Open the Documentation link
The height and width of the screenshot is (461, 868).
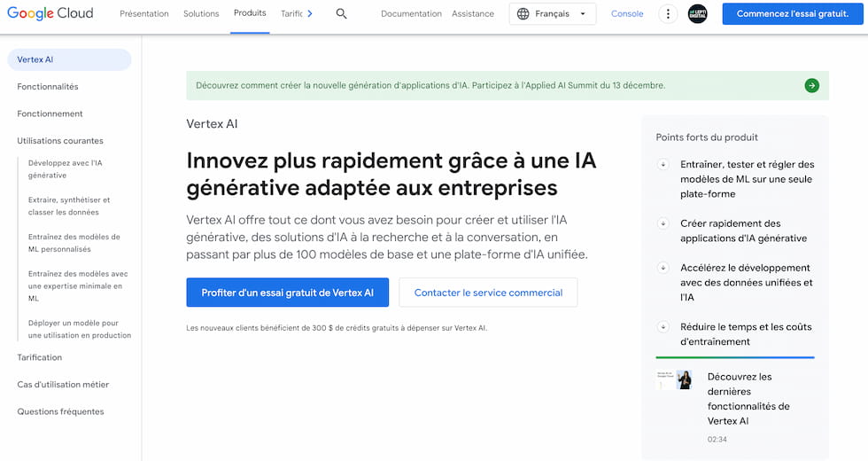[x=411, y=14]
